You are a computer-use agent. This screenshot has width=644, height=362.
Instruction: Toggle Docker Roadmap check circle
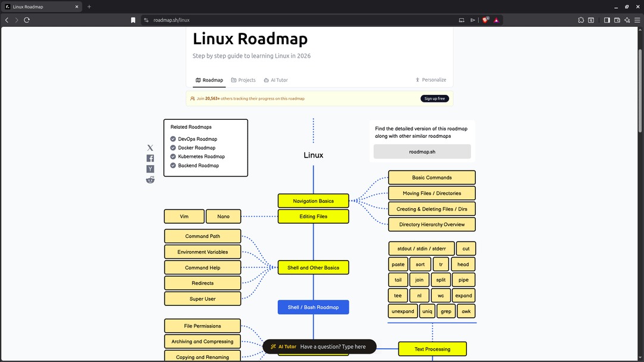click(x=173, y=147)
